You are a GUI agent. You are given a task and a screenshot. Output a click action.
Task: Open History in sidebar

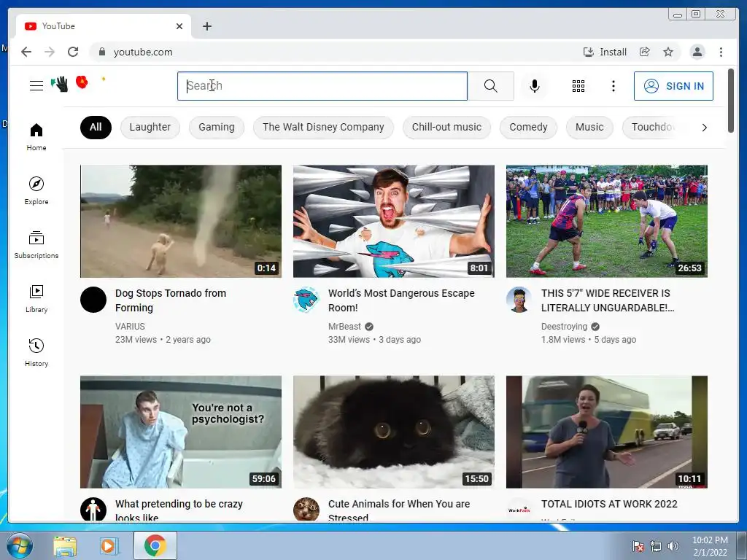pos(36,352)
